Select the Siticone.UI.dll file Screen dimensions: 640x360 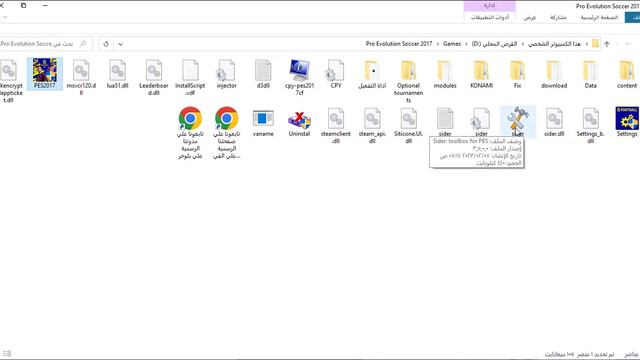[408, 125]
